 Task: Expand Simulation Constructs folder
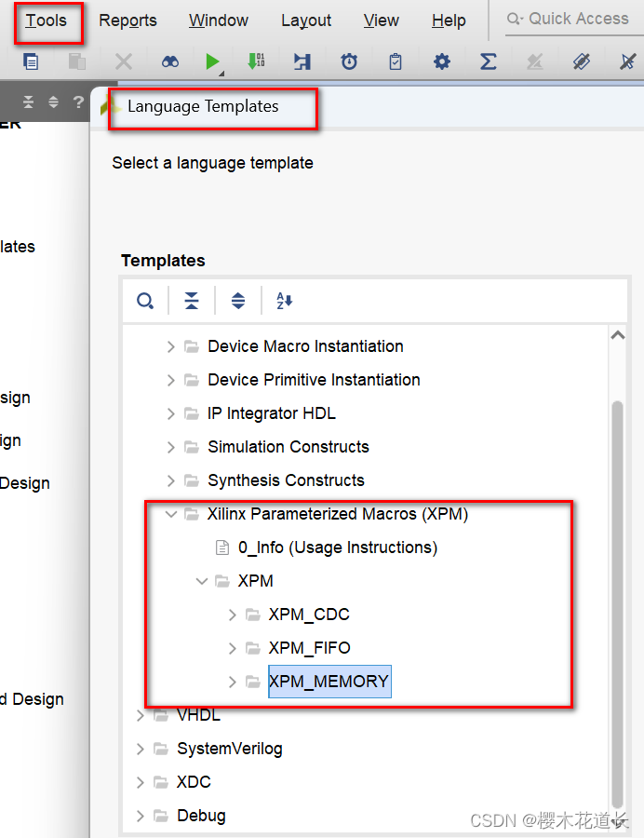pyautogui.click(x=170, y=447)
